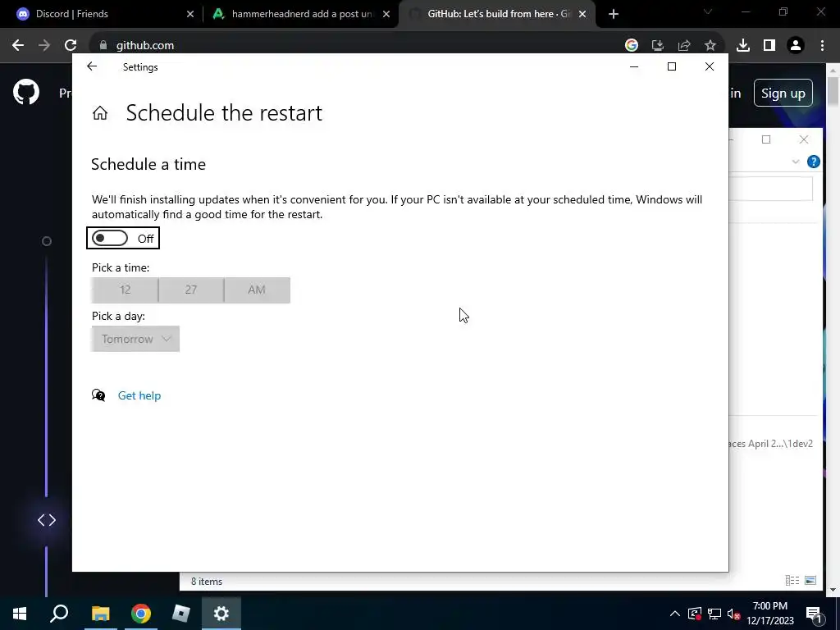Click the GitHub code brackets icon
Image resolution: width=840 pixels, height=630 pixels.
[47, 520]
